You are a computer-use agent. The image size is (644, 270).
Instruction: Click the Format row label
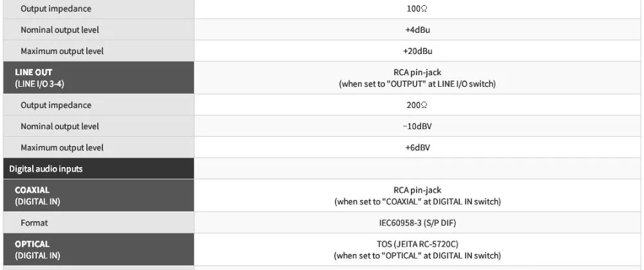34,223
